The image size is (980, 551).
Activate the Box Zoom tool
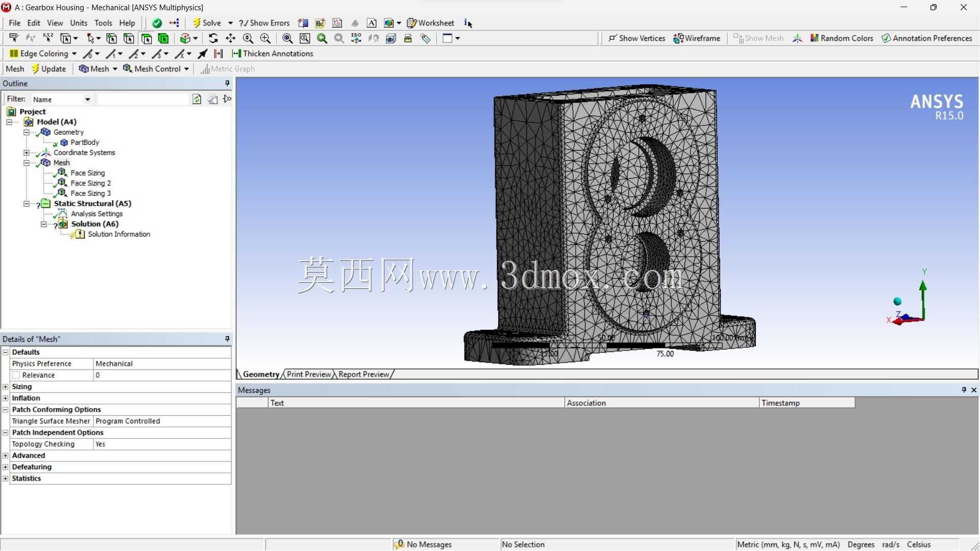tap(265, 38)
